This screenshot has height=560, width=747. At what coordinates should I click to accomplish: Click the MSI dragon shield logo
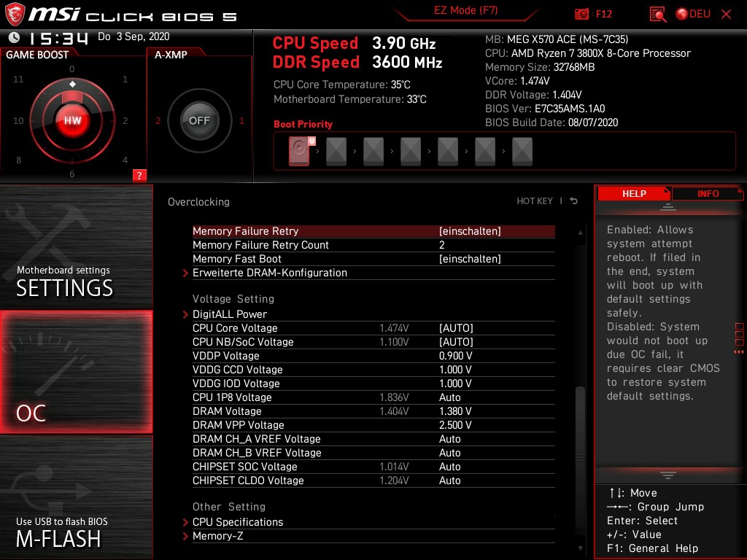point(15,15)
